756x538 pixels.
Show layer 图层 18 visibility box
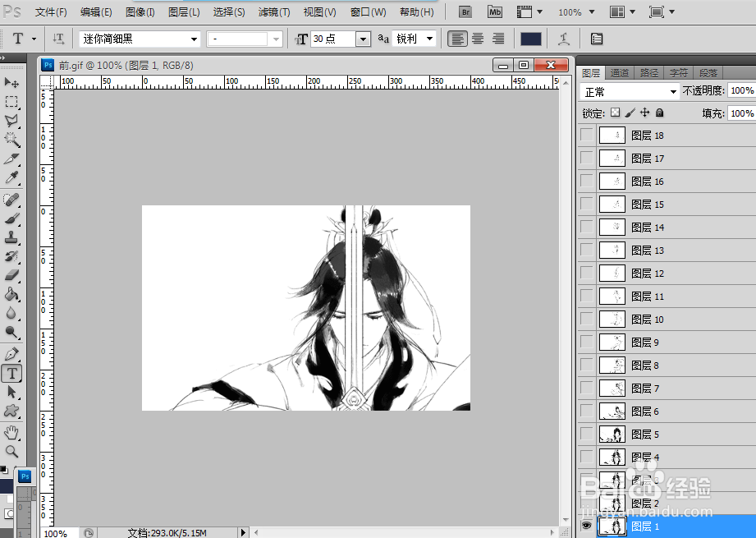(x=586, y=135)
